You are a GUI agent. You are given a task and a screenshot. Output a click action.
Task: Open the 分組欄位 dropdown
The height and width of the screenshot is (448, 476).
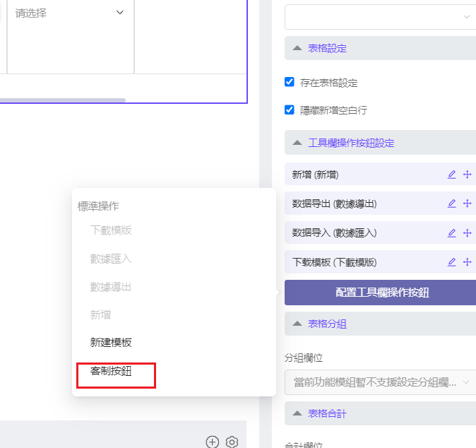pos(381,382)
